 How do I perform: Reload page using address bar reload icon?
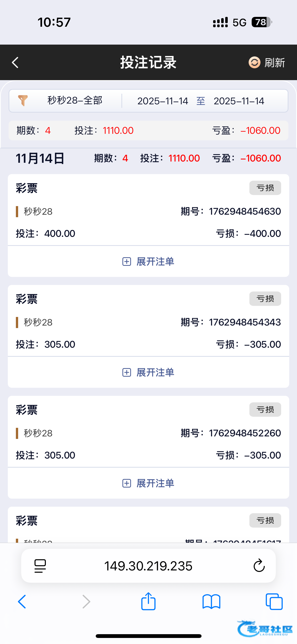[x=259, y=566]
